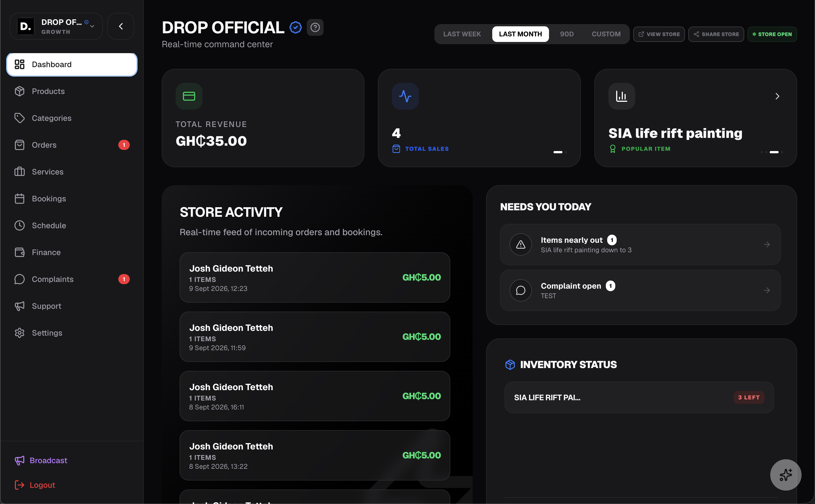Click the D. store logo
815x504 pixels.
26,26
